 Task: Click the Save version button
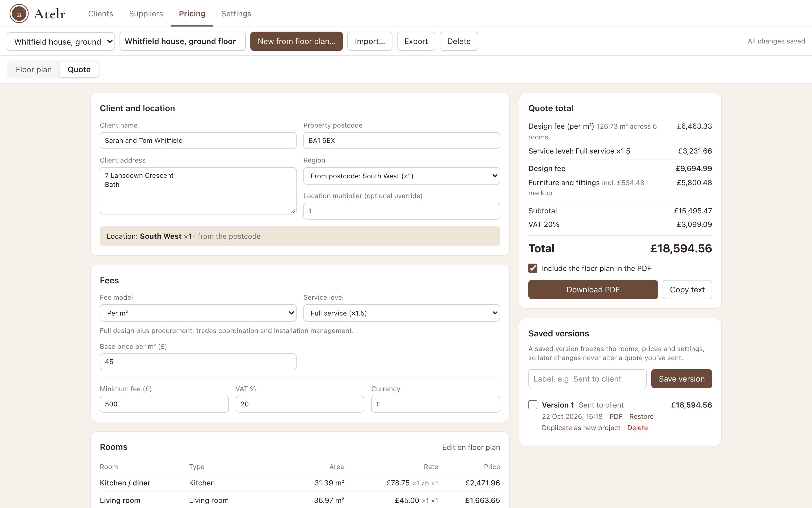(681, 379)
